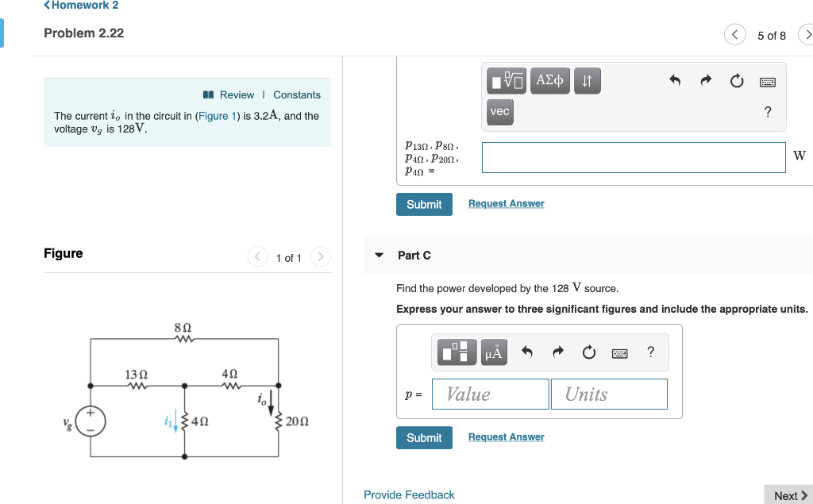Open the fraction-exponent template icon in Part C
The image size is (813, 504).
coord(457,352)
